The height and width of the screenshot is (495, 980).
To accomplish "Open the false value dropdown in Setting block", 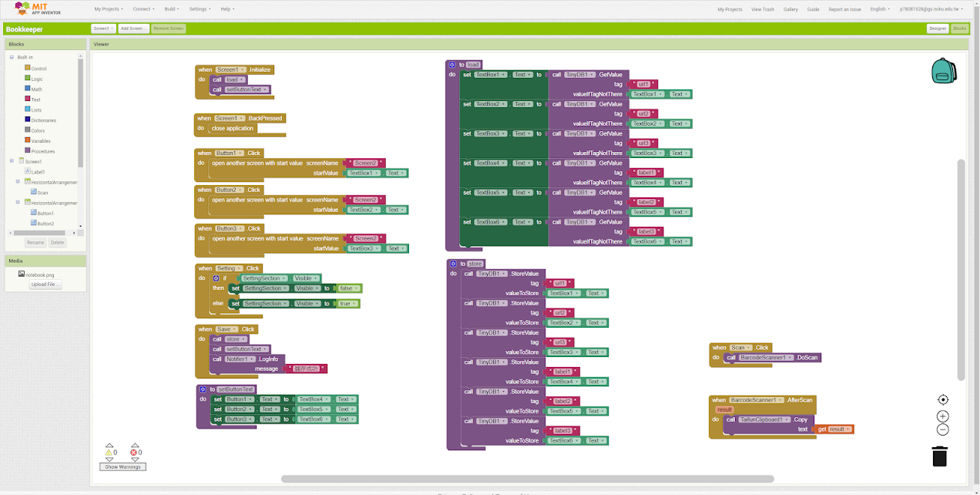I will 348,288.
